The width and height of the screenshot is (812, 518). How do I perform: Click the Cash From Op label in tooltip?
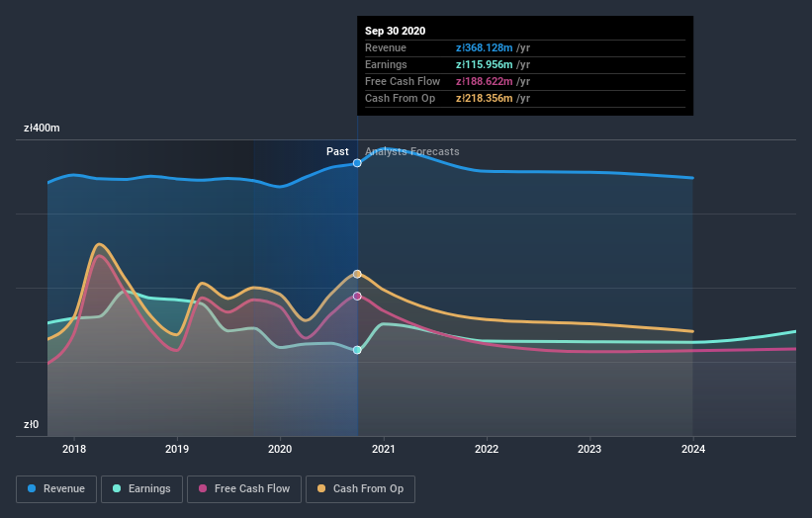pyautogui.click(x=400, y=98)
